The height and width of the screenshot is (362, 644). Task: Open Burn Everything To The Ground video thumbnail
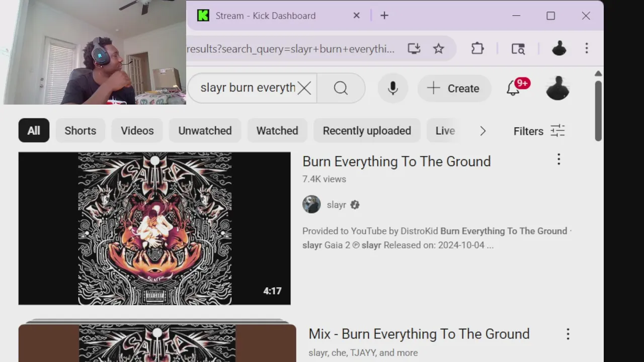click(154, 228)
